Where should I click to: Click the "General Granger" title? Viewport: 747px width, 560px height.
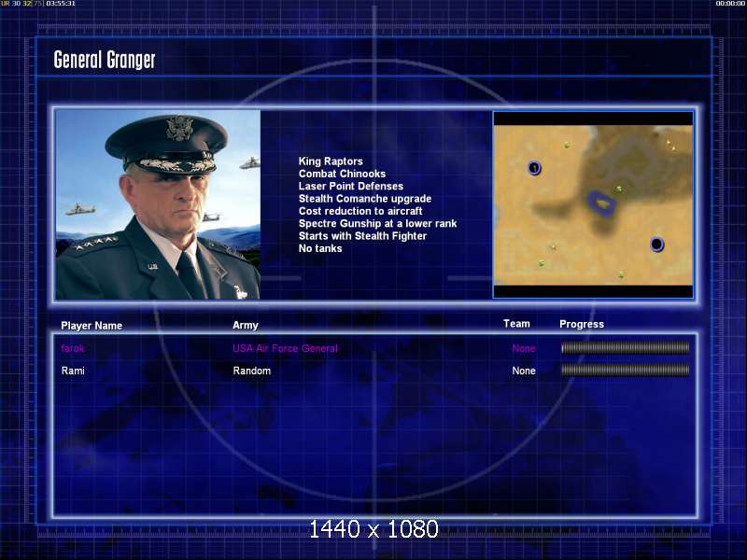[105, 60]
